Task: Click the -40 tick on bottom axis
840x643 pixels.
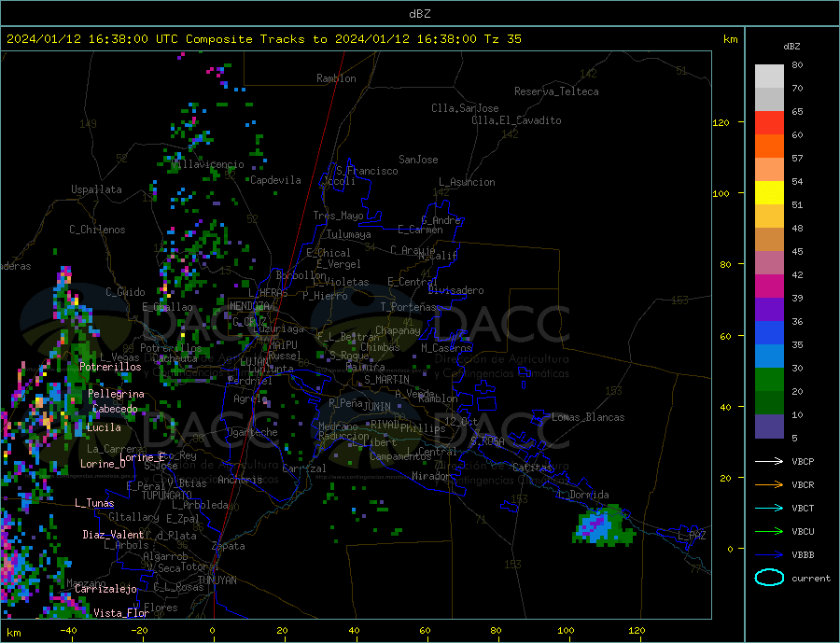Action: pos(68,631)
